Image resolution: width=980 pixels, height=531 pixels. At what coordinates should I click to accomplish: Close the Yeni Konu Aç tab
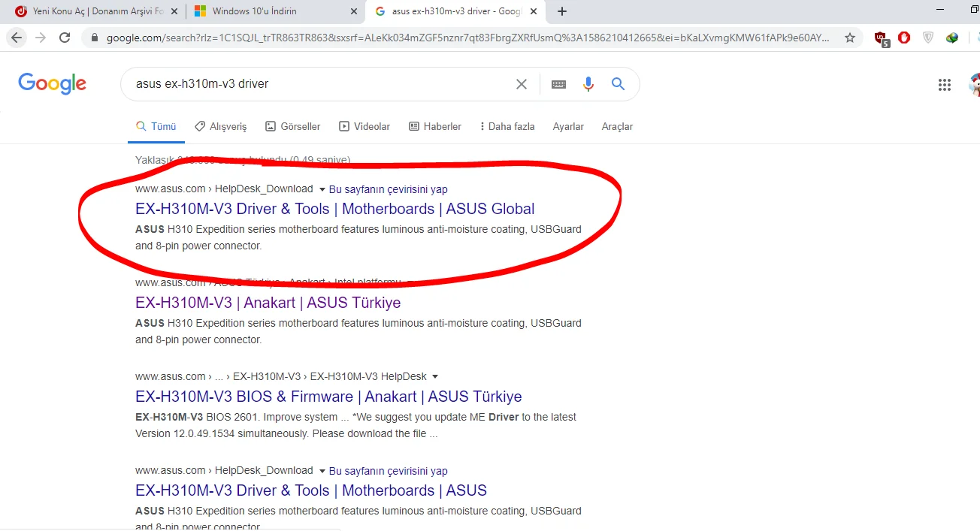(x=174, y=11)
